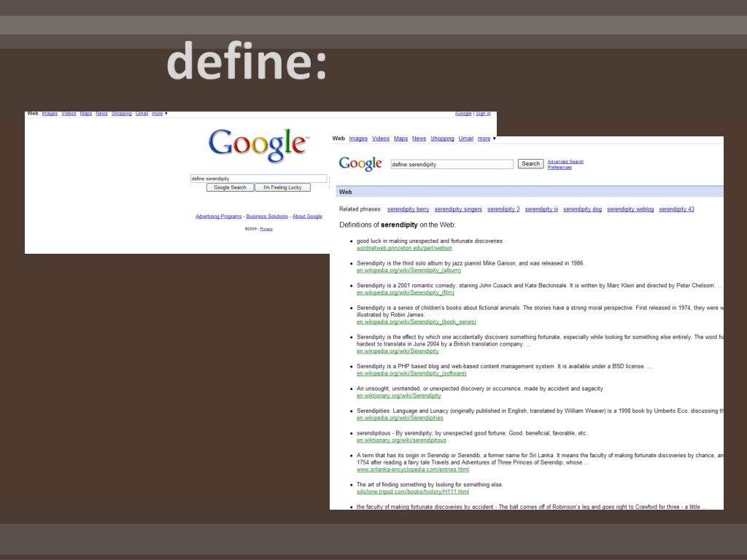Open Videos link on Google homepage

(69, 114)
